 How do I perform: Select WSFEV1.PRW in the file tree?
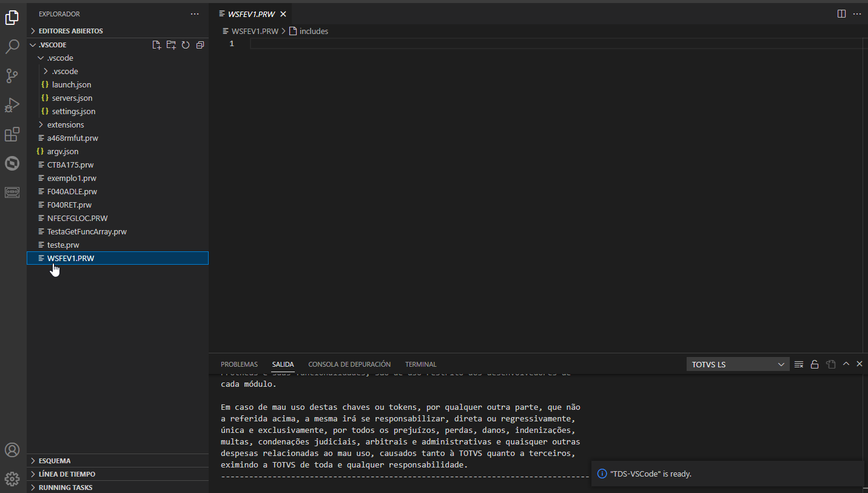tap(118, 258)
